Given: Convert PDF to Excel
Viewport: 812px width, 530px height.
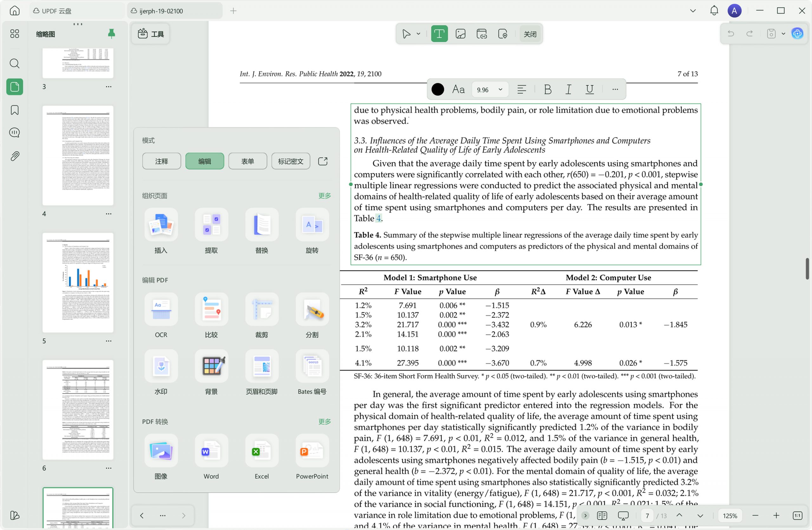Looking at the screenshot, I should click(x=262, y=451).
